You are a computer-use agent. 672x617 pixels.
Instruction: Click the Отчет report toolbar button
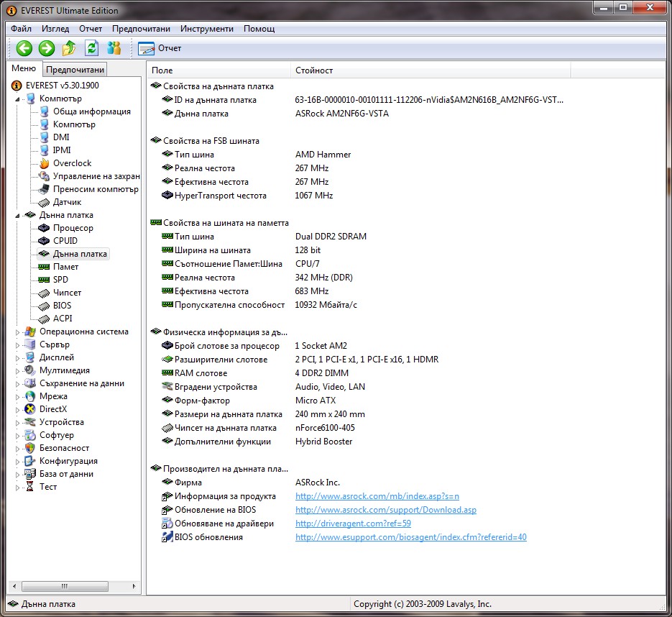point(160,48)
